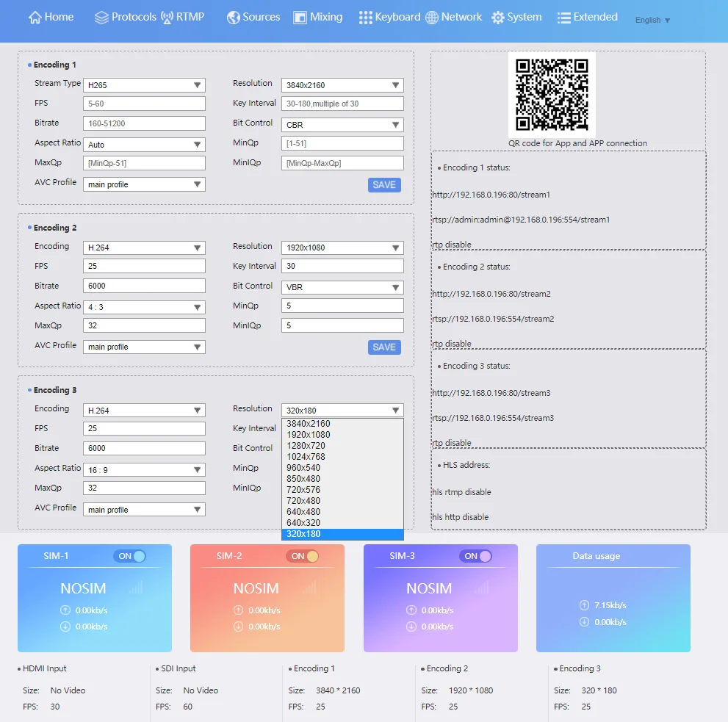Click the Encoding 3 Bitrate field
This screenshot has width=728, height=722.
click(144, 448)
